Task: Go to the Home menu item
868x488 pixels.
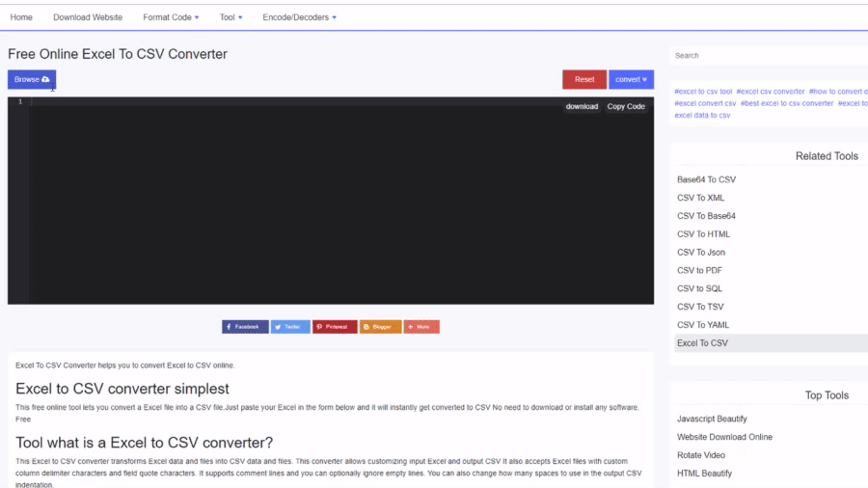Action: 21,17
